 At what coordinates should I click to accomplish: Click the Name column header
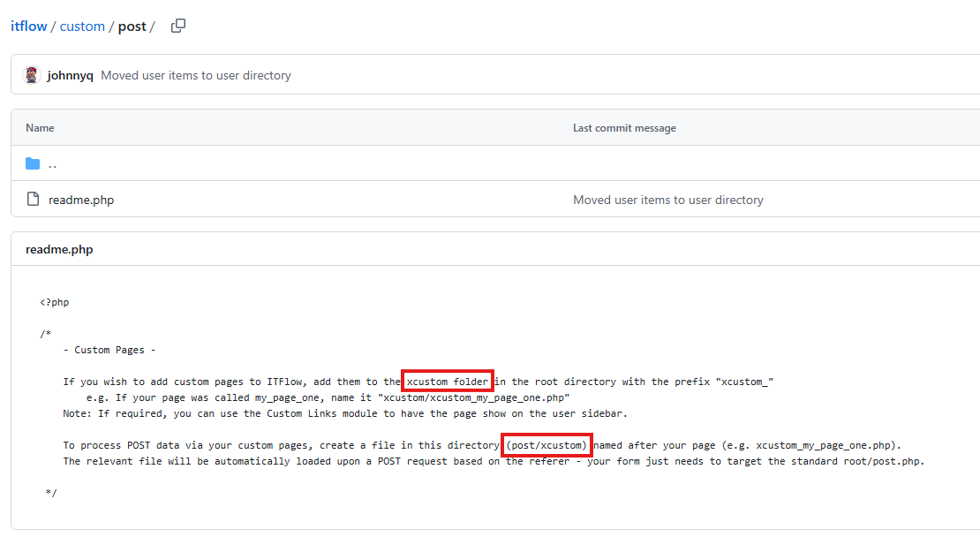[x=40, y=128]
